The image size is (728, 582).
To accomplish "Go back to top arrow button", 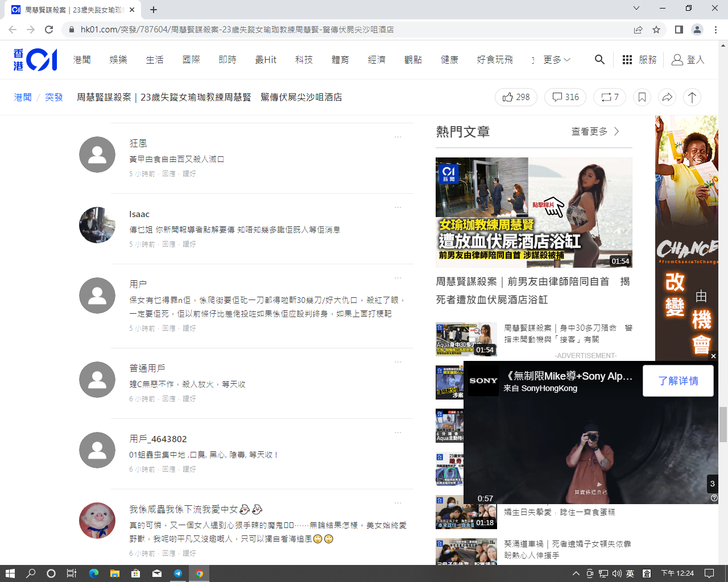I will 692,97.
